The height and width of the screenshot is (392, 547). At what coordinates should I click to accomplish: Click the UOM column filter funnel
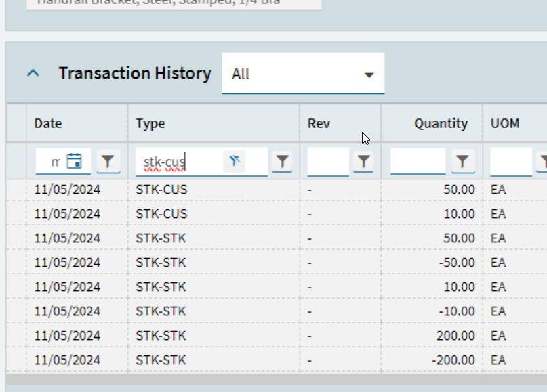542,161
